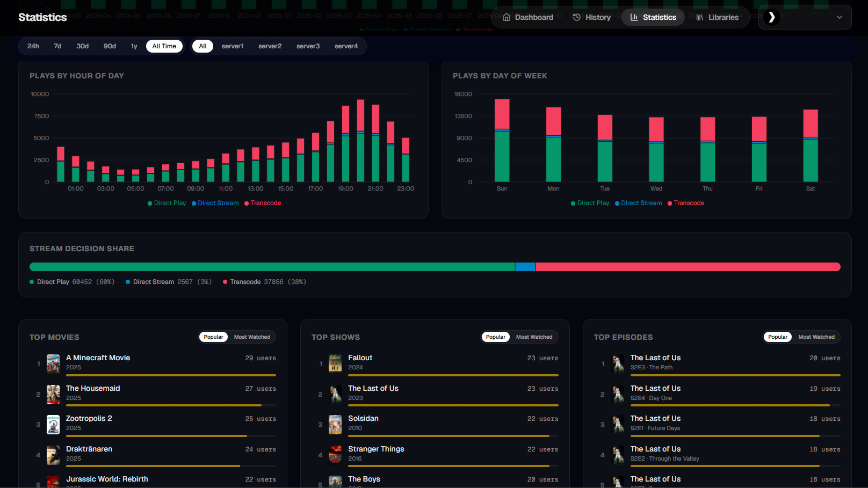Select the 7d time range
Viewport: 868px width, 488px height.
pyautogui.click(x=57, y=46)
